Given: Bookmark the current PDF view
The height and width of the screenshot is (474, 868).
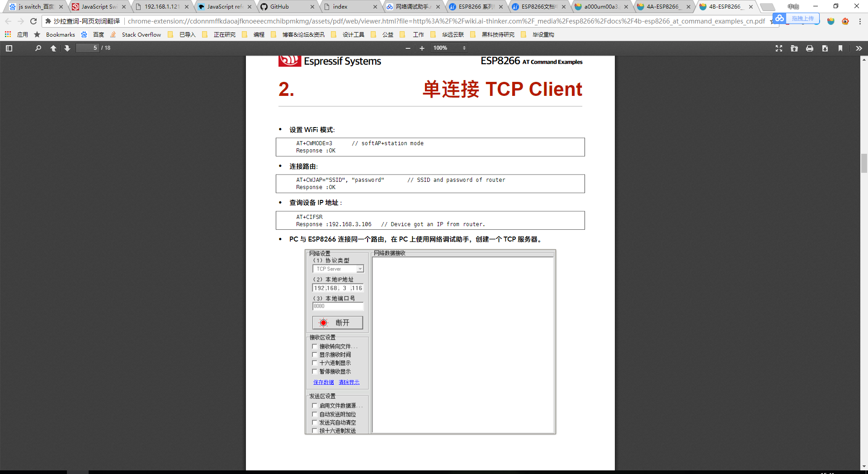Looking at the screenshot, I should 840,48.
